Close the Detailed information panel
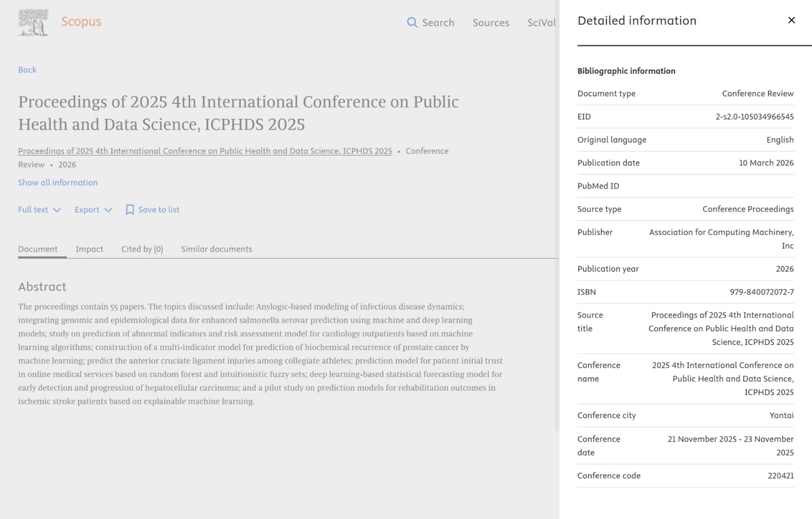This screenshot has width=812, height=519. click(791, 20)
